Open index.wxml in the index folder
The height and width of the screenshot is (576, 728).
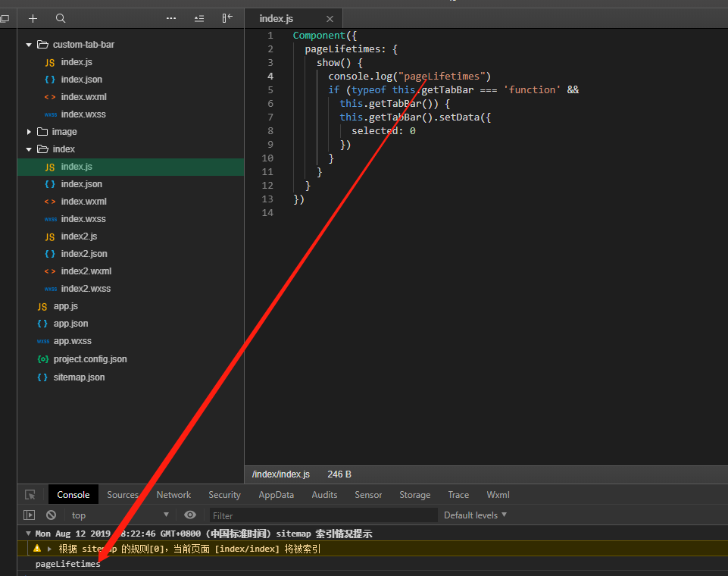[83, 202]
